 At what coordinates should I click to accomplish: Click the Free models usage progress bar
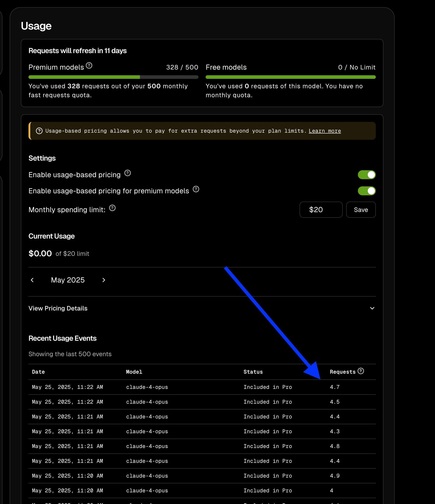(x=290, y=77)
